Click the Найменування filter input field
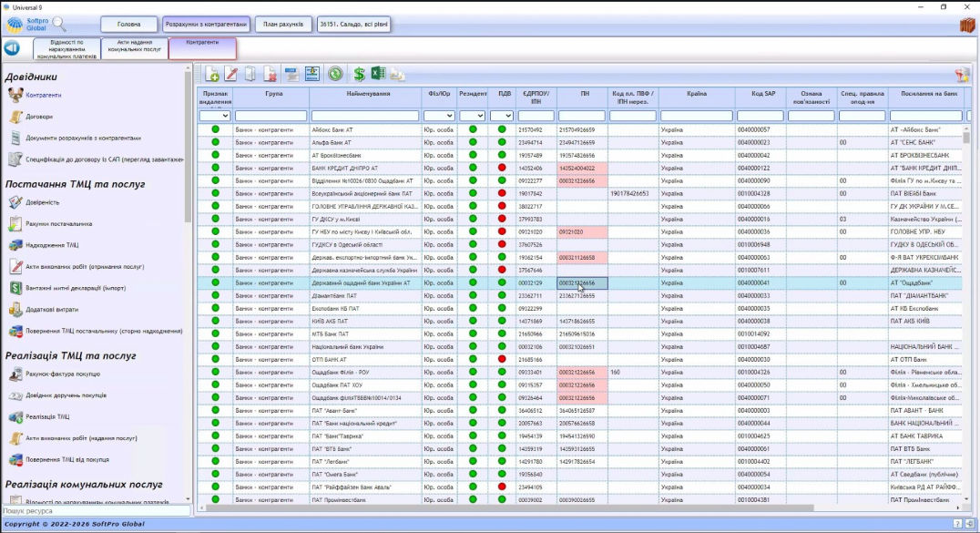This screenshot has height=533, width=980. point(365,116)
